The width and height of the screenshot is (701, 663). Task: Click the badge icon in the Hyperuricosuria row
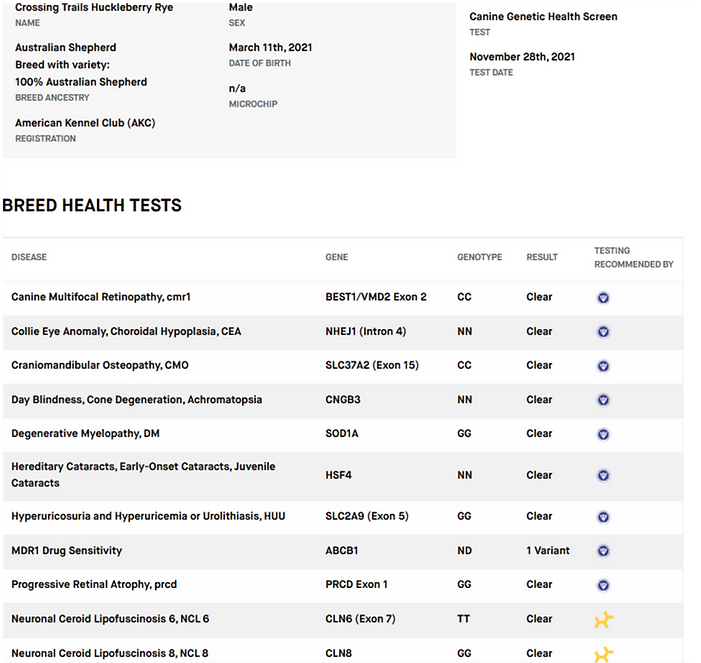pos(603,517)
